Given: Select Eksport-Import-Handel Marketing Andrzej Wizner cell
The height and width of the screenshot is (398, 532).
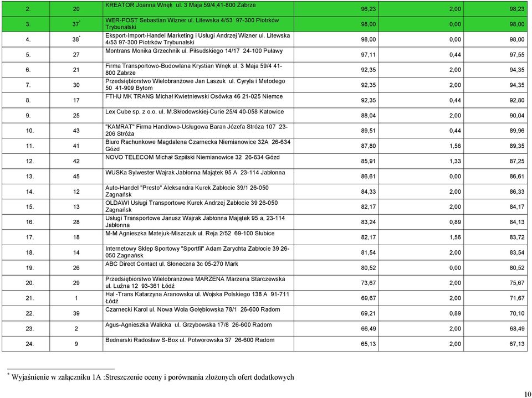Looking at the screenshot, I should coord(198,39).
